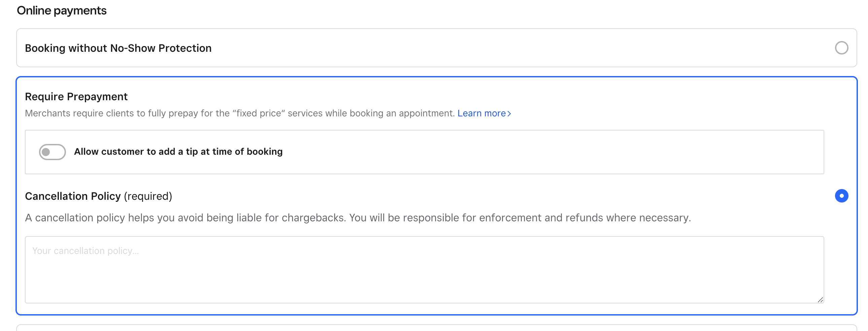Click the partially visible card at the bottom
This screenshot has width=868, height=331.
436,328
